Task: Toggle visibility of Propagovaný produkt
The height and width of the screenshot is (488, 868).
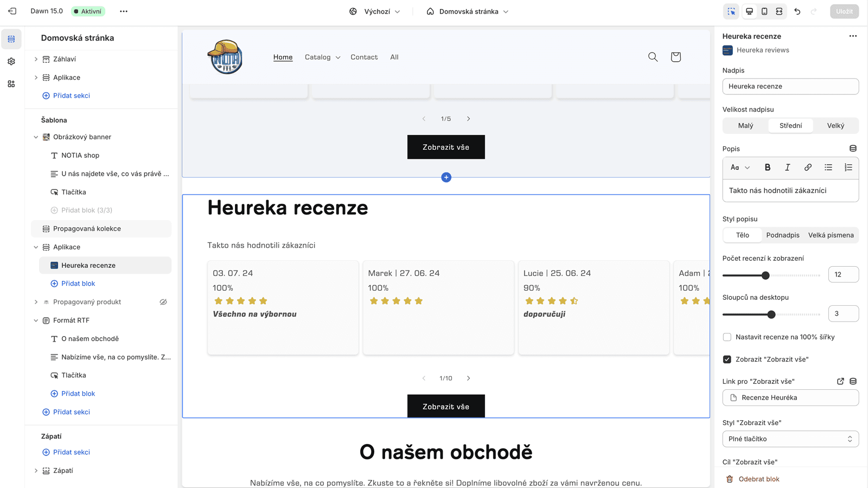Action: [x=163, y=302]
